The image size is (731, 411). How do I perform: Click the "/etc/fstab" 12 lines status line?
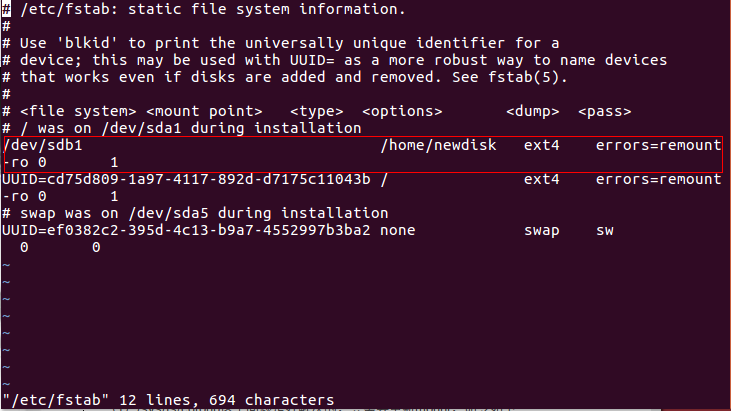(168, 400)
